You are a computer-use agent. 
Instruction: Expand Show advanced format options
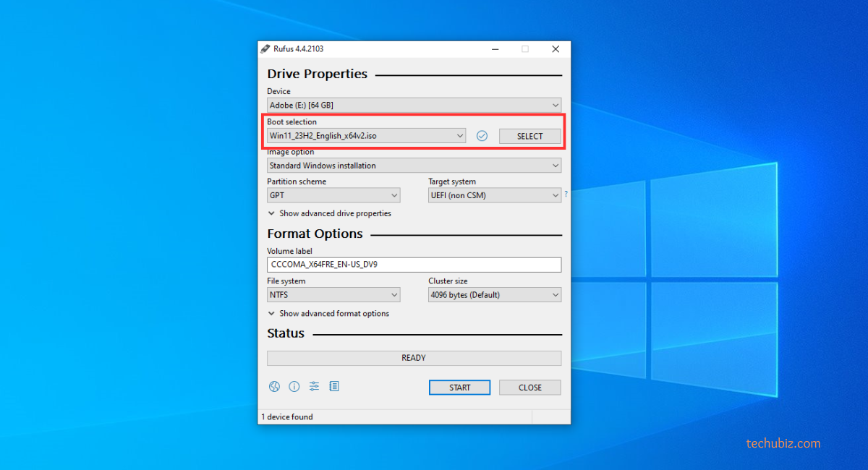coord(328,314)
